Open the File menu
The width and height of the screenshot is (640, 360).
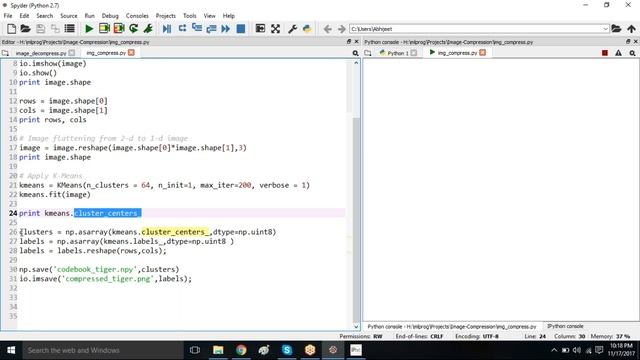[x=8, y=16]
